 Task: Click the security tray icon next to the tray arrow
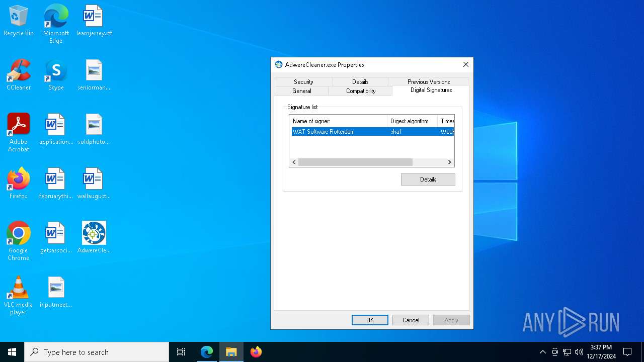tap(555, 352)
